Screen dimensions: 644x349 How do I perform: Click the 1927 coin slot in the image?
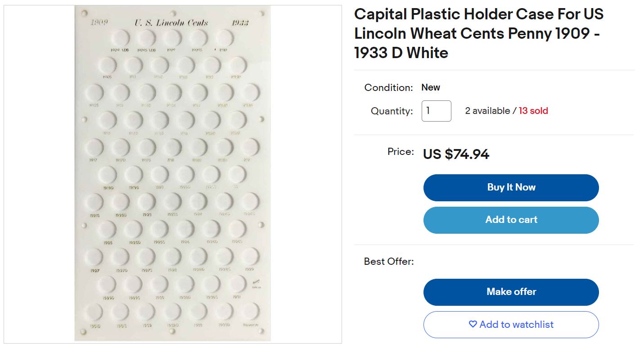coord(95,257)
